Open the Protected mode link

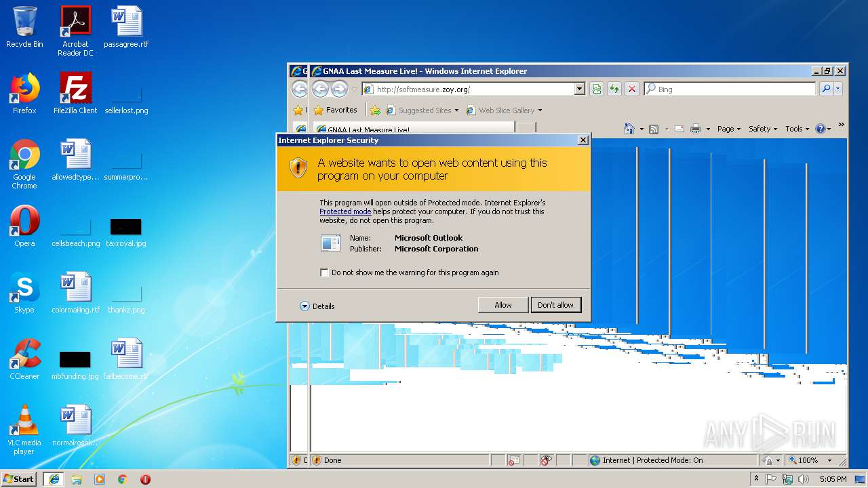click(345, 211)
